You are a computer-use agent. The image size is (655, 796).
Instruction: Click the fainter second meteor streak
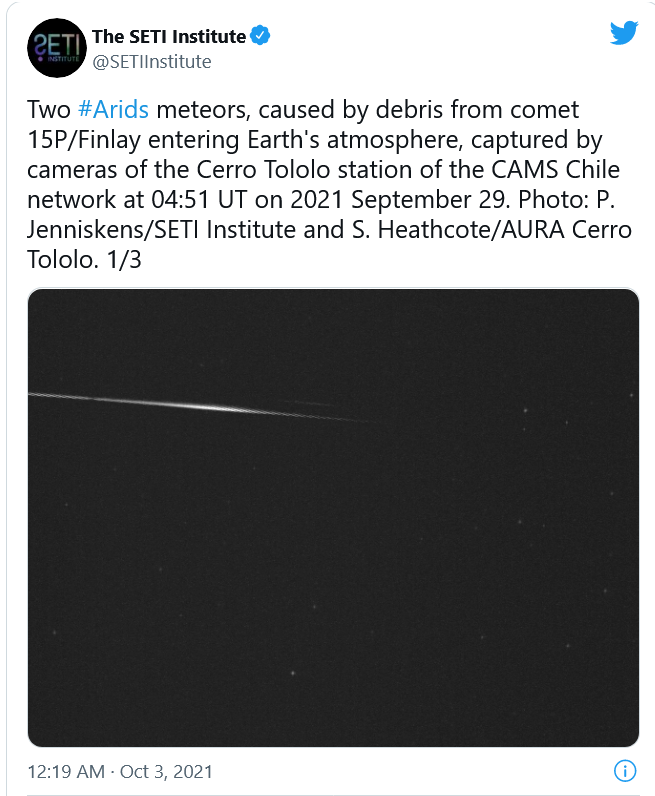[x=305, y=404]
